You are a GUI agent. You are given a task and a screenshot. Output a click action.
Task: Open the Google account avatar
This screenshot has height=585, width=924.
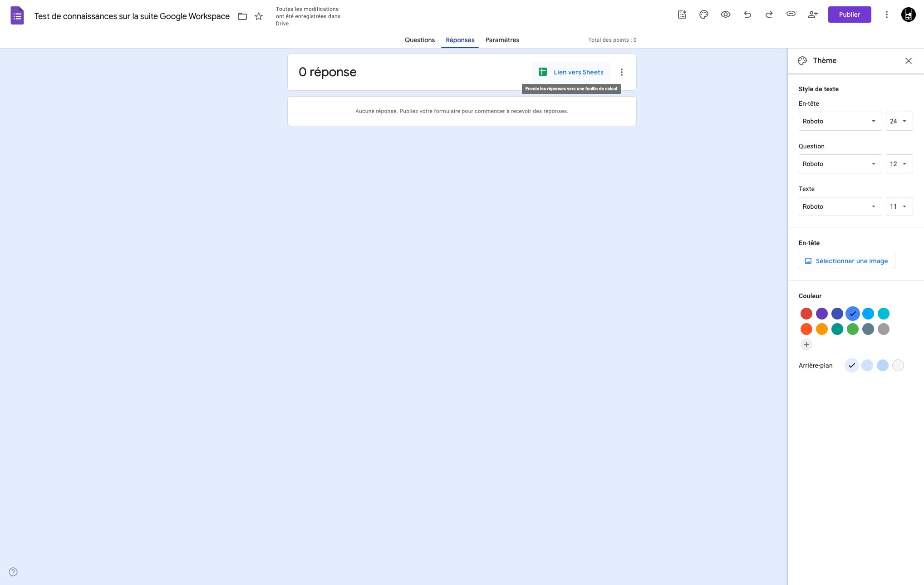click(908, 15)
